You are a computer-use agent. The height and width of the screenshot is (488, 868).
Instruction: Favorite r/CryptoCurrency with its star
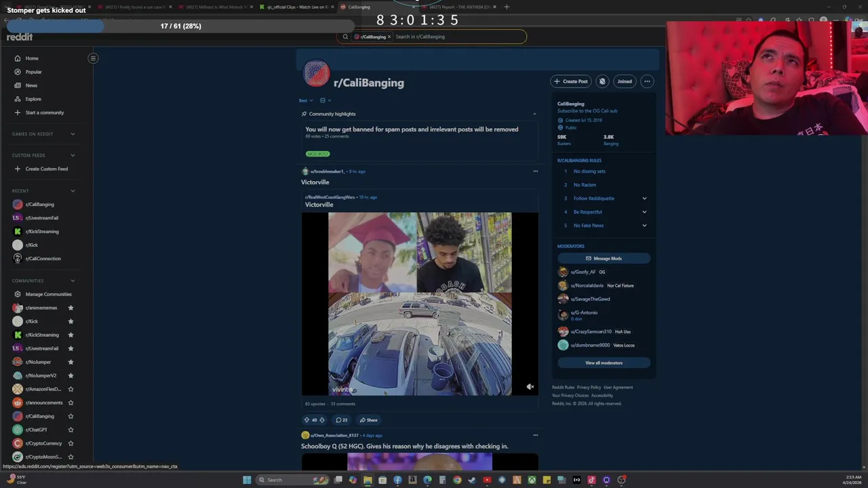(71, 443)
